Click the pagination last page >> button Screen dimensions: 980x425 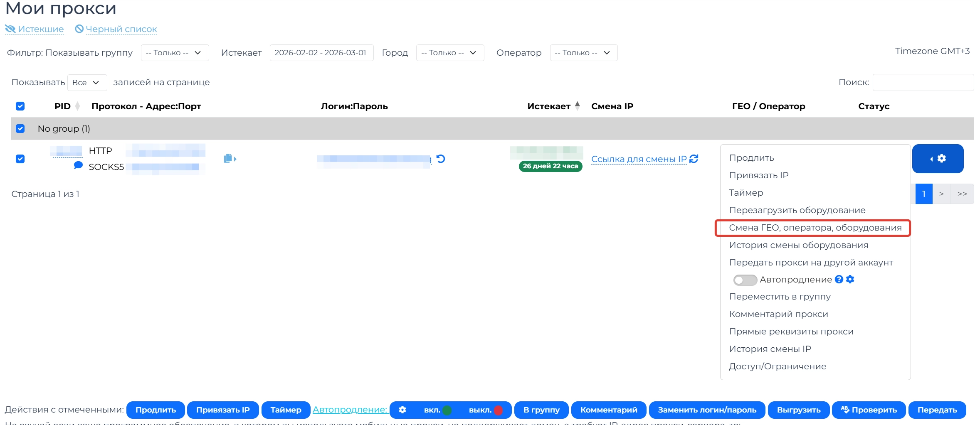click(x=962, y=194)
